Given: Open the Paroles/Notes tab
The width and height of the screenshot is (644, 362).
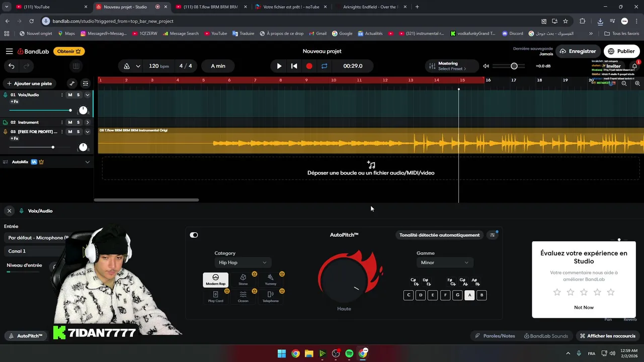Looking at the screenshot, I should 495,336.
